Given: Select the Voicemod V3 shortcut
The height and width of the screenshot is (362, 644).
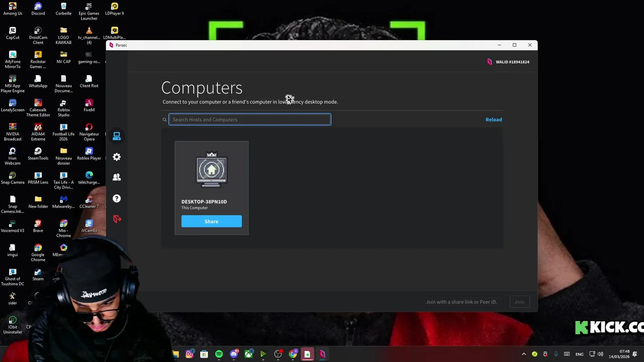Looking at the screenshot, I should [13, 226].
